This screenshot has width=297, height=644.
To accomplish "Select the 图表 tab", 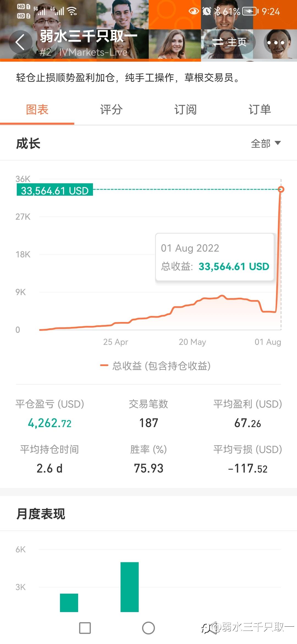I will point(37,110).
